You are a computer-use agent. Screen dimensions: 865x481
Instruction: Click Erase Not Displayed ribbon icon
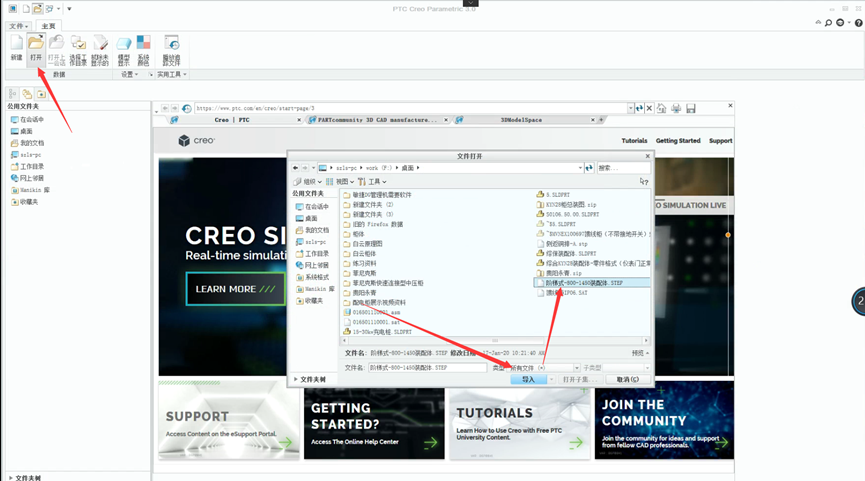[100, 50]
